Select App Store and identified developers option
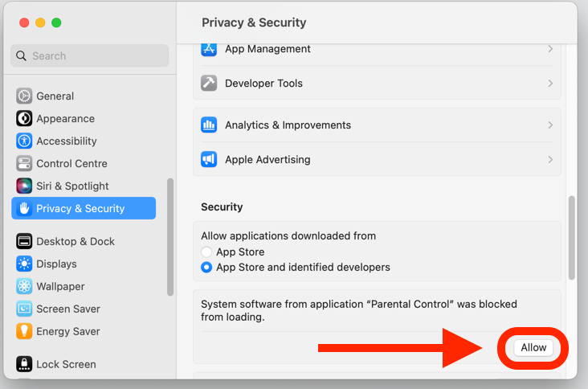Image resolution: width=588 pixels, height=389 pixels. pos(206,267)
